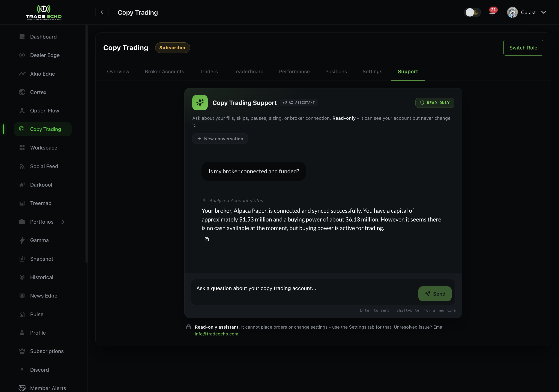The height and width of the screenshot is (392, 559).
Task: Open Cortex globe icon
Action: click(x=22, y=92)
